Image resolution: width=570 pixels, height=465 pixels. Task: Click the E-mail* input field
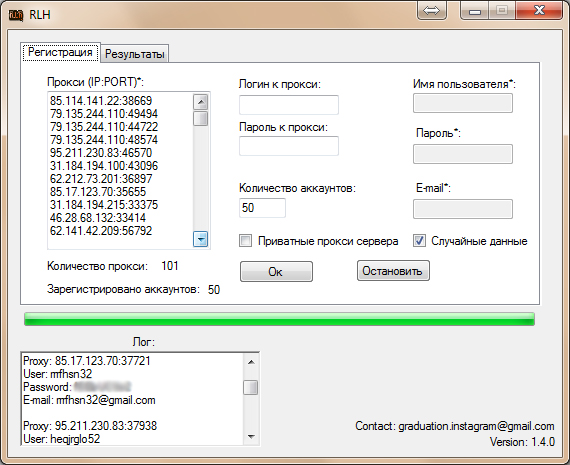[463, 209]
